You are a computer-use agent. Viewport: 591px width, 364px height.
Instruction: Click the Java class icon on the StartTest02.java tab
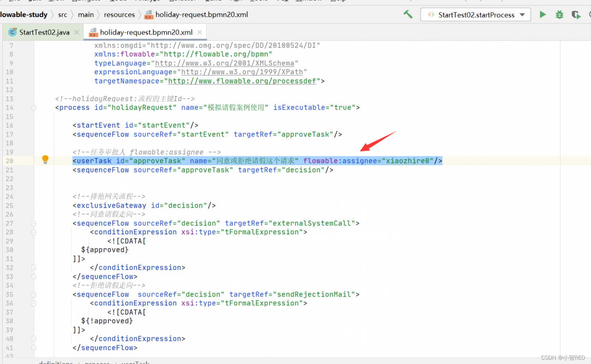(x=13, y=32)
